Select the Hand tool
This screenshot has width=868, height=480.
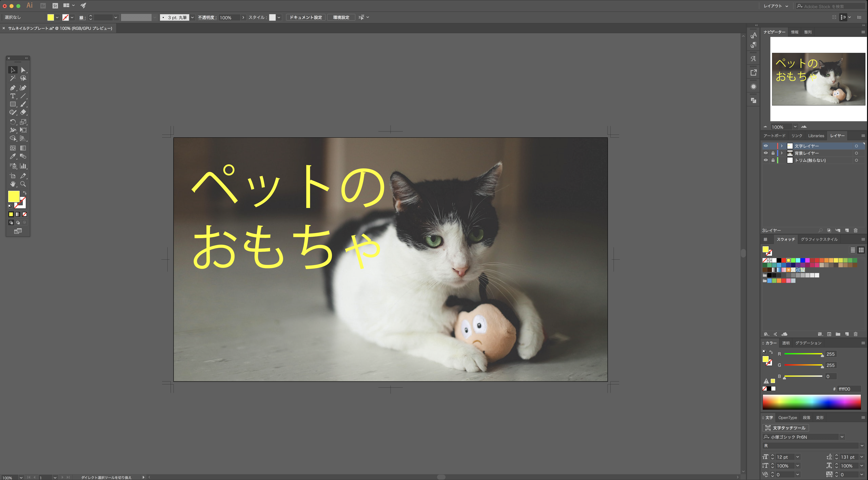click(13, 184)
